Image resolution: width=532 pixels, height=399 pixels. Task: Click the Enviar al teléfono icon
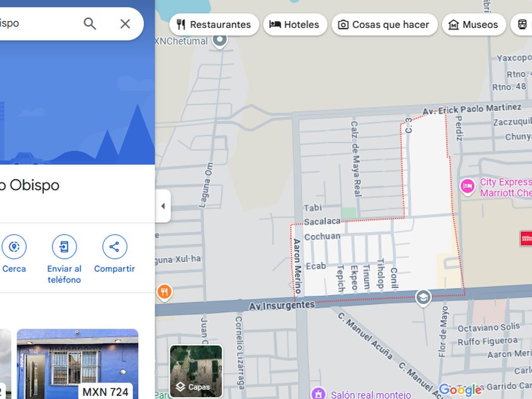pos(64,246)
